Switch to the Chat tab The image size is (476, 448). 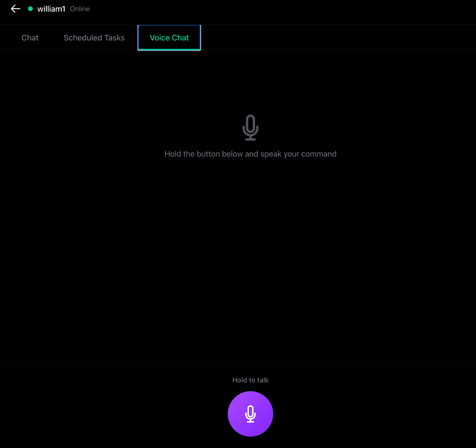click(x=30, y=38)
